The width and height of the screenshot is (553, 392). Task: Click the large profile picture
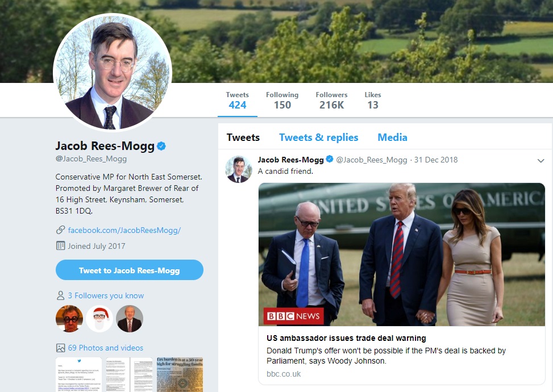(x=112, y=72)
